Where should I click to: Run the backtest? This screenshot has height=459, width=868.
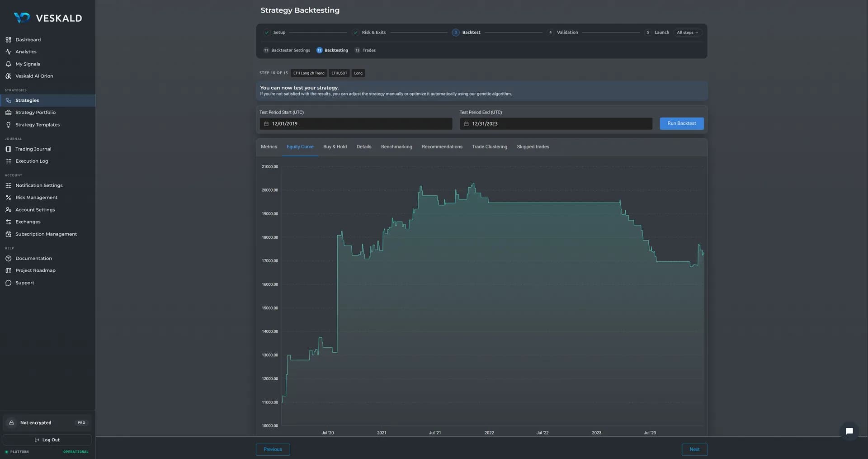point(682,123)
